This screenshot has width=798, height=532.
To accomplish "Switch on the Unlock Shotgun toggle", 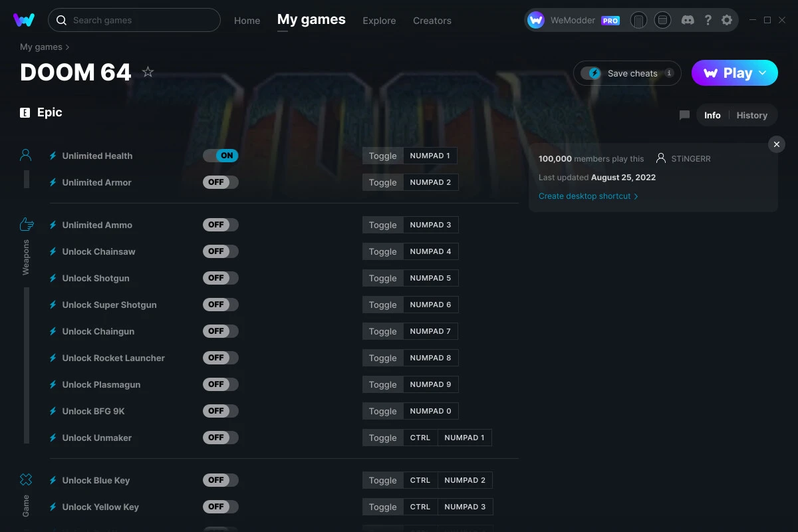I will coord(221,278).
